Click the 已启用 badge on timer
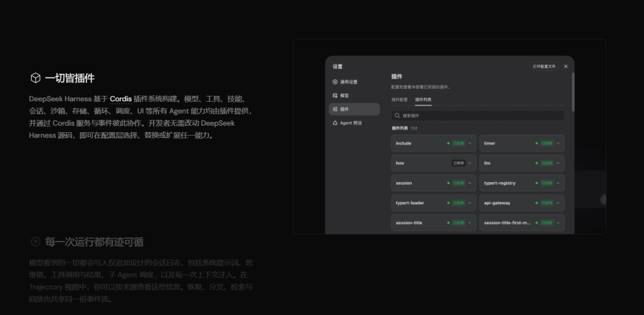This screenshot has width=644, height=315. click(x=547, y=144)
